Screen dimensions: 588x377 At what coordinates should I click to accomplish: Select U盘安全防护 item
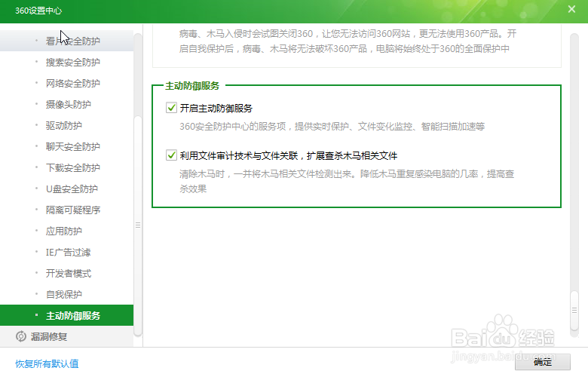[67, 188]
